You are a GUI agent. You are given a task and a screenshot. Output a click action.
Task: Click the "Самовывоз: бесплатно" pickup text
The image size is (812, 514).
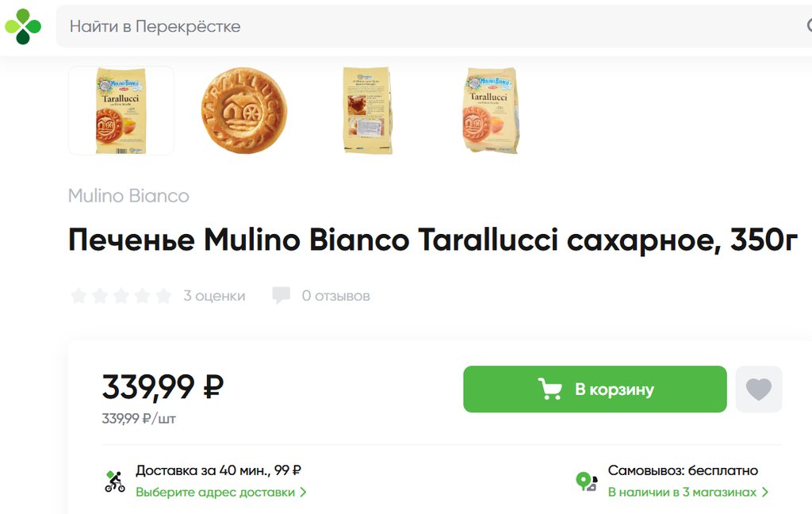[683, 470]
